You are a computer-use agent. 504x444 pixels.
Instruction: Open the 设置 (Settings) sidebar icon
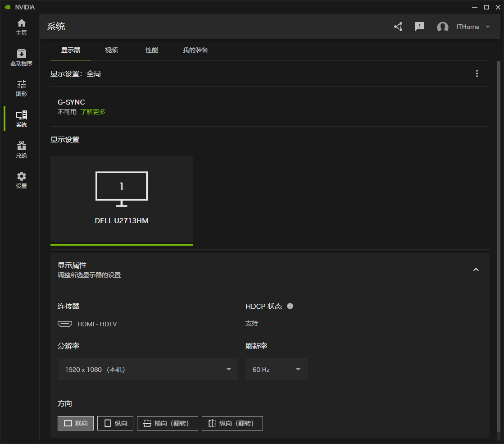[21, 180]
